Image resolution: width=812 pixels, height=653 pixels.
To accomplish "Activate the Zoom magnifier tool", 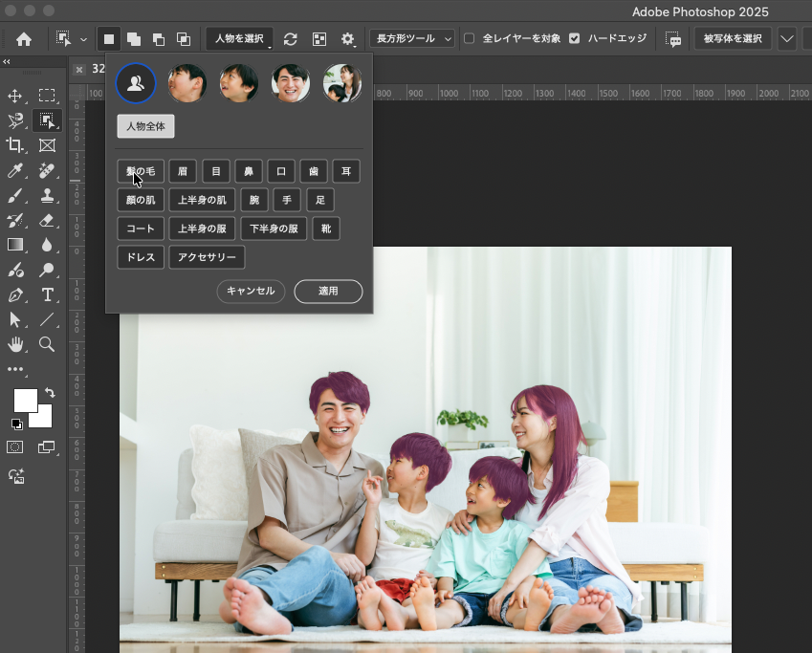I will pos(47,344).
